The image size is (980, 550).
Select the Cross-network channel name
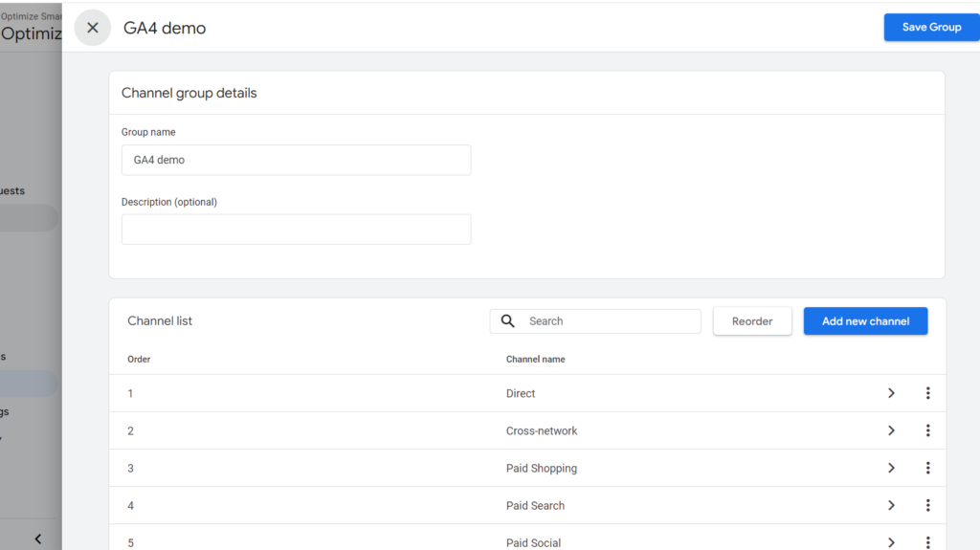coord(542,431)
